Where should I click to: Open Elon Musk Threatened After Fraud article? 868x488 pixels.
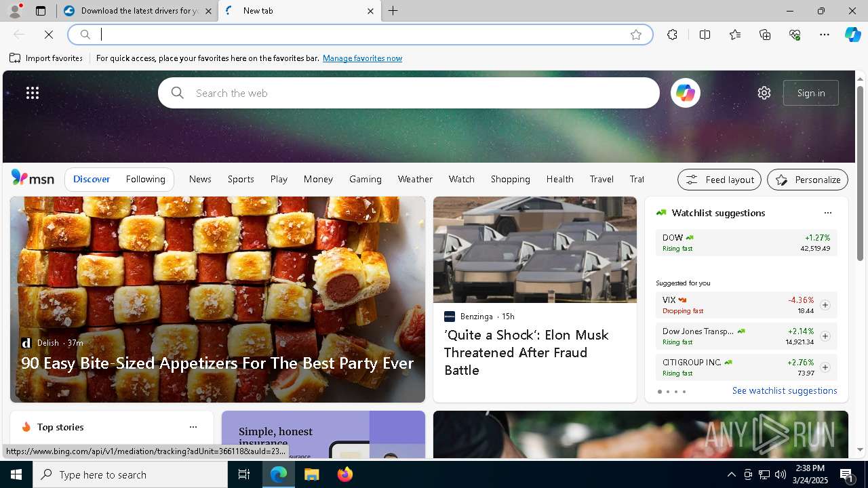click(x=526, y=352)
